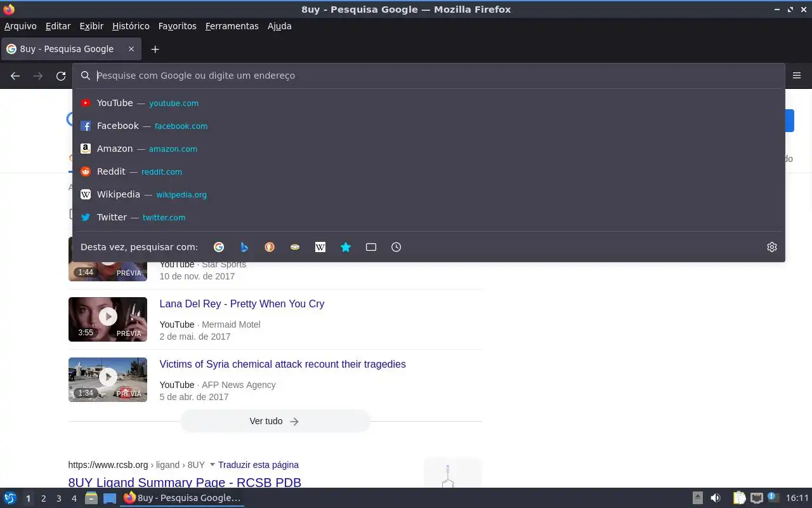Reload the current page
This screenshot has height=508, width=812.
tap(61, 76)
